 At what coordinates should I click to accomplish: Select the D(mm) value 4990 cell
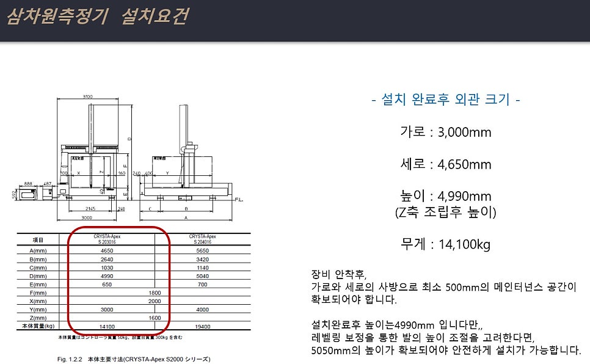[107, 275]
